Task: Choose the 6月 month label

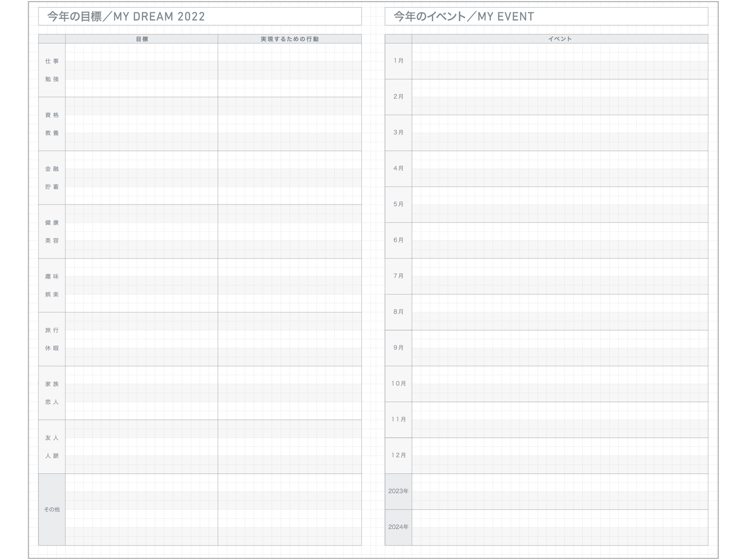Action: (399, 240)
